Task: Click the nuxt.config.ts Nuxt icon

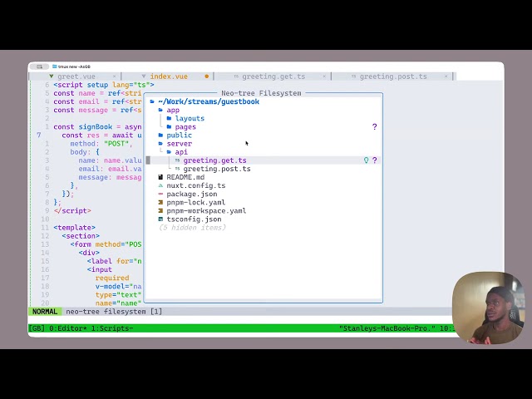Action: 160,185
